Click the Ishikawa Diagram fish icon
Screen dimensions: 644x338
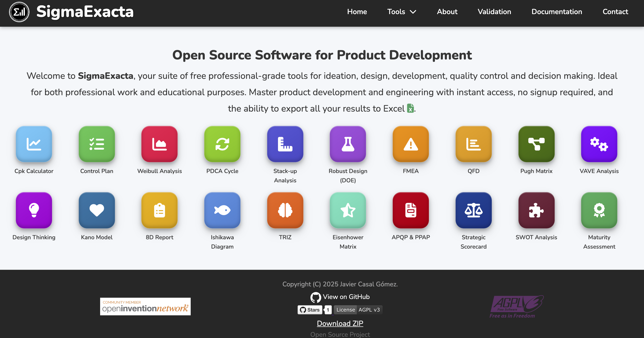coord(222,210)
